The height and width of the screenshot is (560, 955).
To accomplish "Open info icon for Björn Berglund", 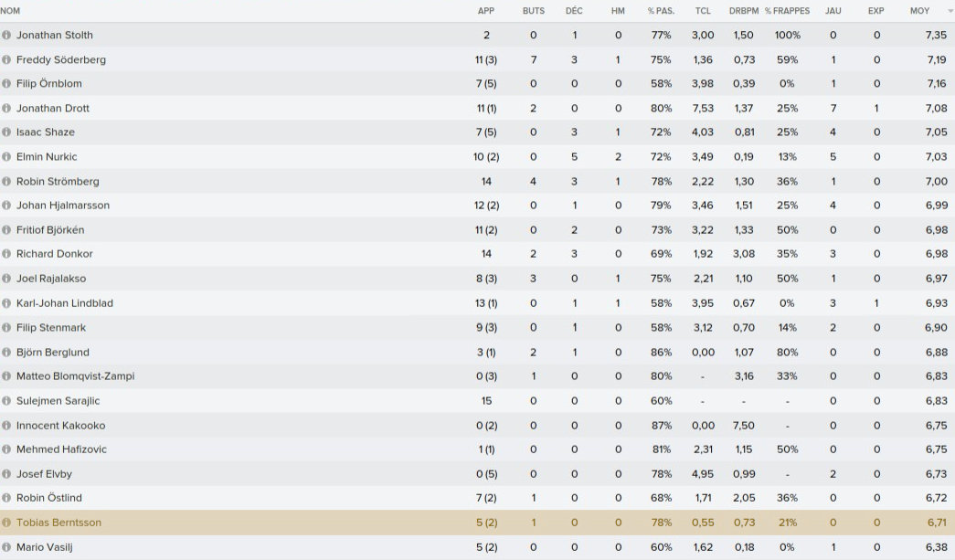I will point(6,352).
